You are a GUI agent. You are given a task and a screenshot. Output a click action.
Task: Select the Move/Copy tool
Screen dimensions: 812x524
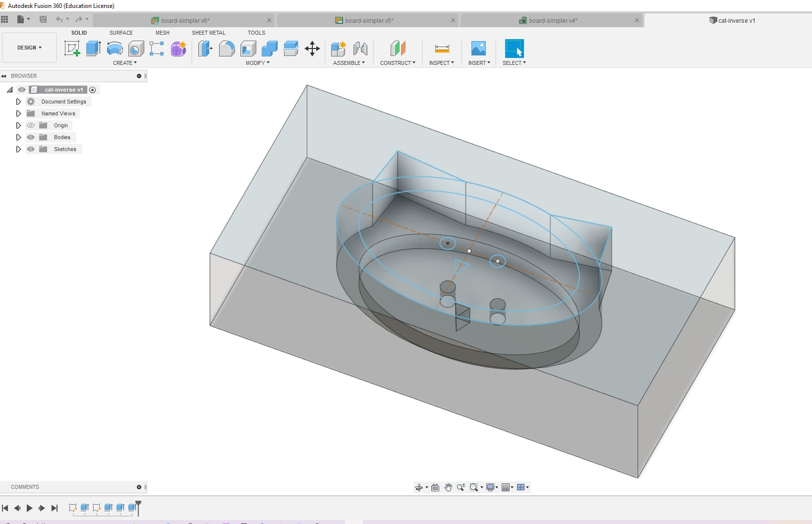(x=312, y=49)
